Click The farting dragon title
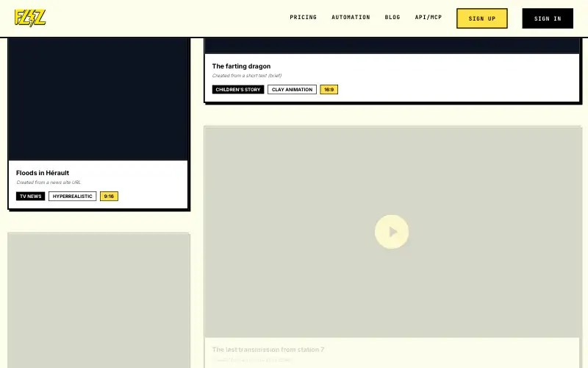This screenshot has width=588, height=368. click(x=241, y=66)
